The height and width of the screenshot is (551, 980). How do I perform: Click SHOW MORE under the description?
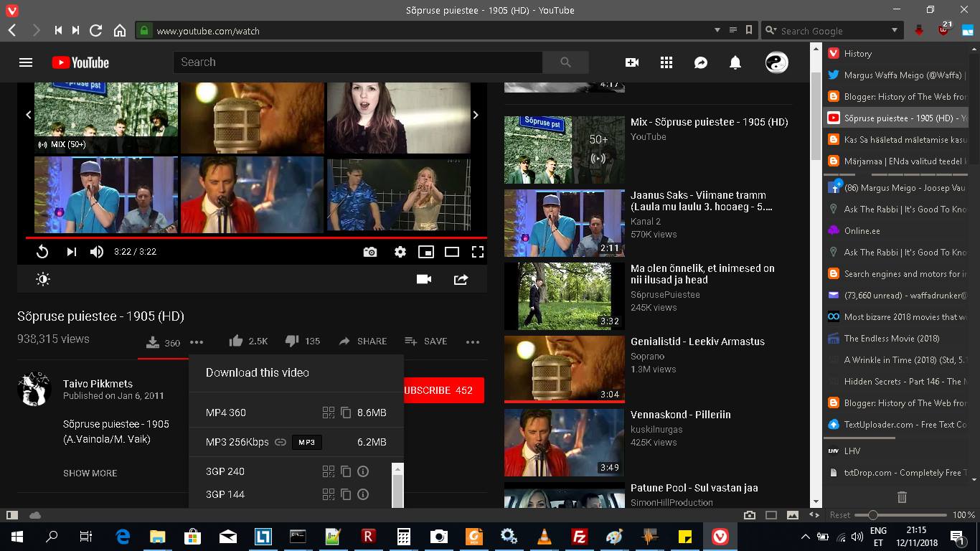(90, 474)
